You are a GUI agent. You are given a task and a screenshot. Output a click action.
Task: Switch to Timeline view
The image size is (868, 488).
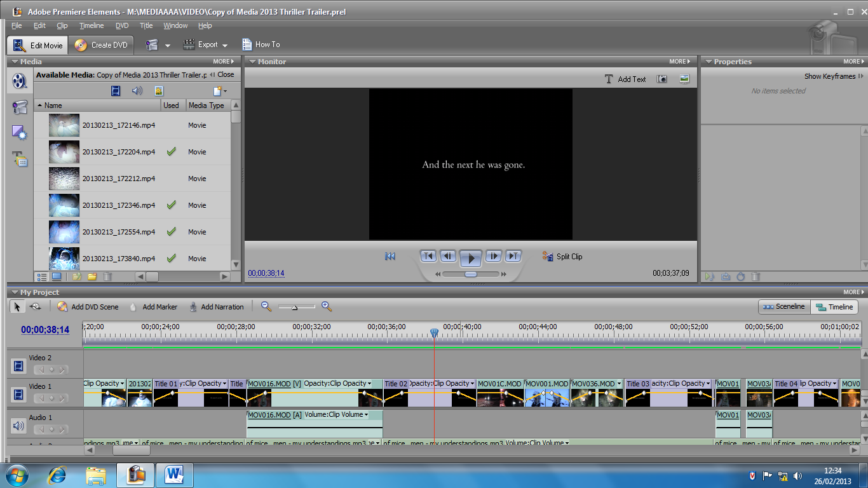tap(834, 307)
